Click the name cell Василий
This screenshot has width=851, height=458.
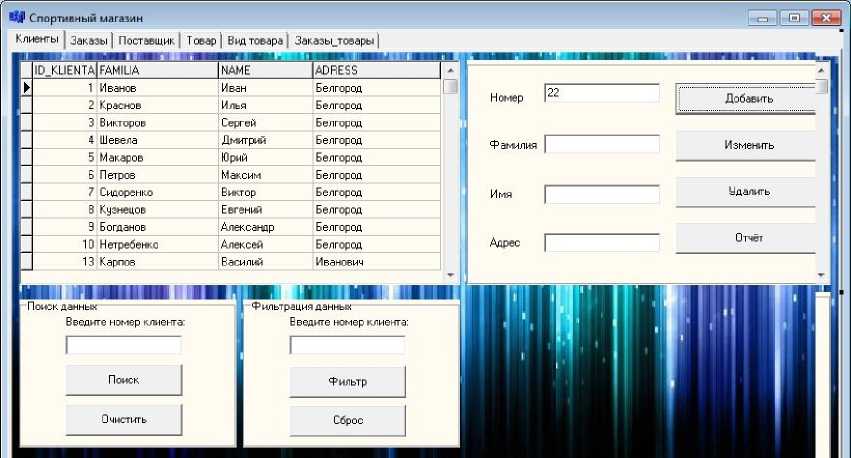(x=265, y=262)
